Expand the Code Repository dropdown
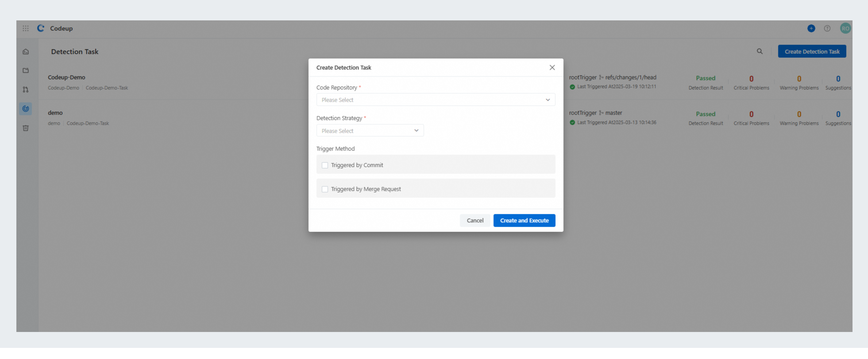The height and width of the screenshot is (359, 868). (435, 100)
